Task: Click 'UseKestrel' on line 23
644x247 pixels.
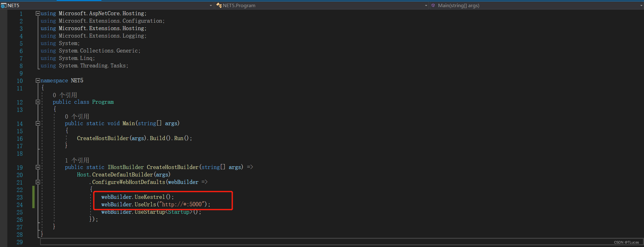Action: pyautogui.click(x=150, y=197)
